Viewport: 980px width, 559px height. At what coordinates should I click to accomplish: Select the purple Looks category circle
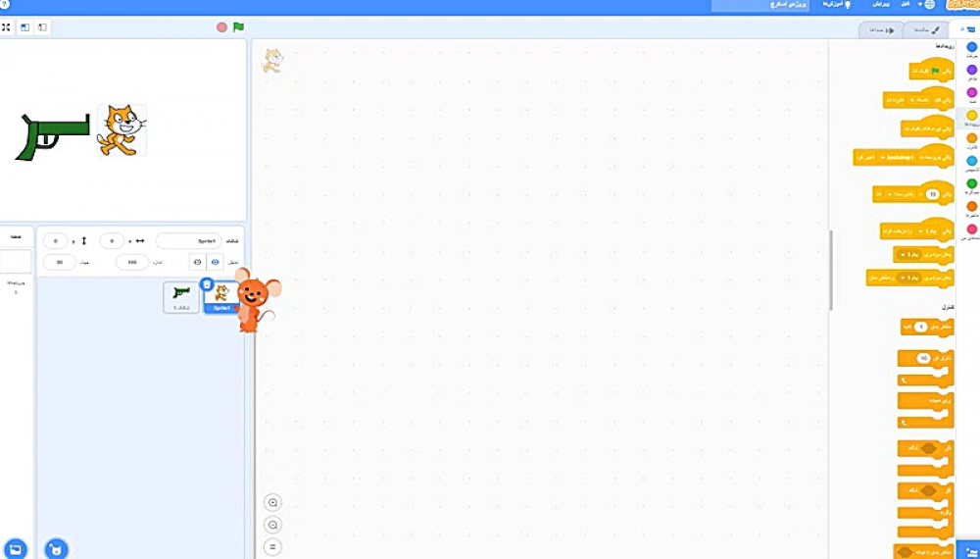pos(971,69)
